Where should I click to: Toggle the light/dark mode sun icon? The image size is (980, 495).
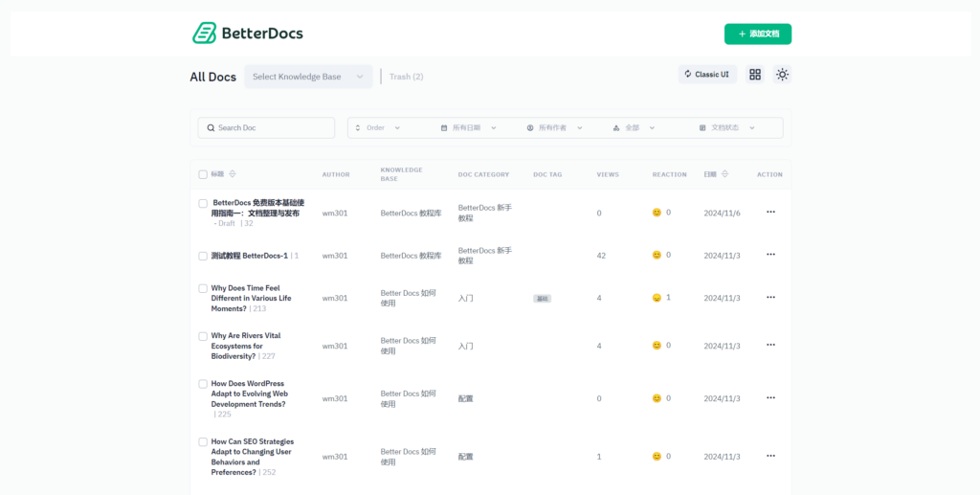(x=782, y=75)
